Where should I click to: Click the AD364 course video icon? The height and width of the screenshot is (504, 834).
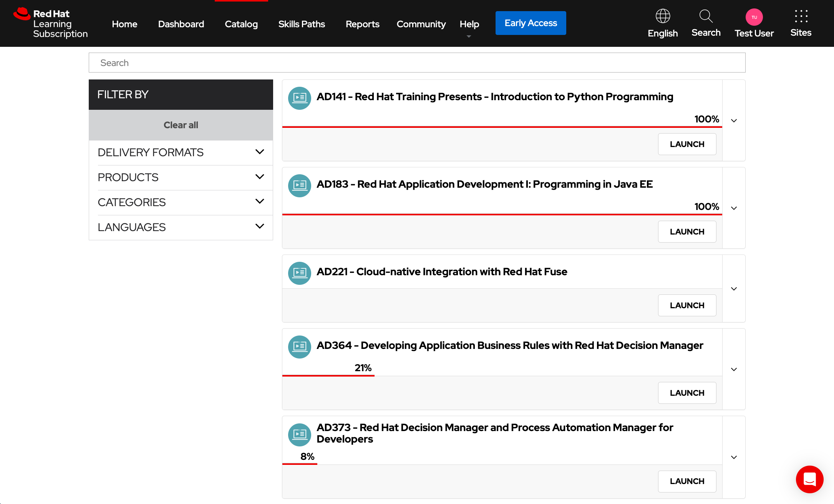click(299, 347)
